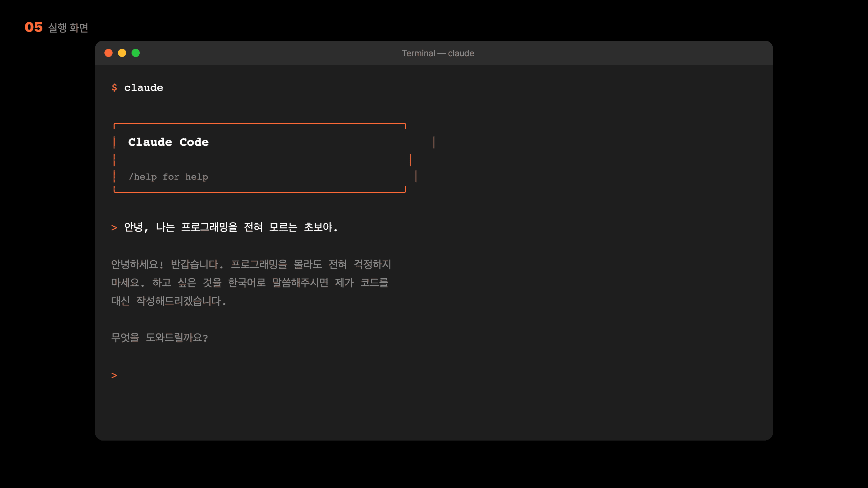
Task: Select the 'Claude Code' banner heading
Action: (169, 142)
